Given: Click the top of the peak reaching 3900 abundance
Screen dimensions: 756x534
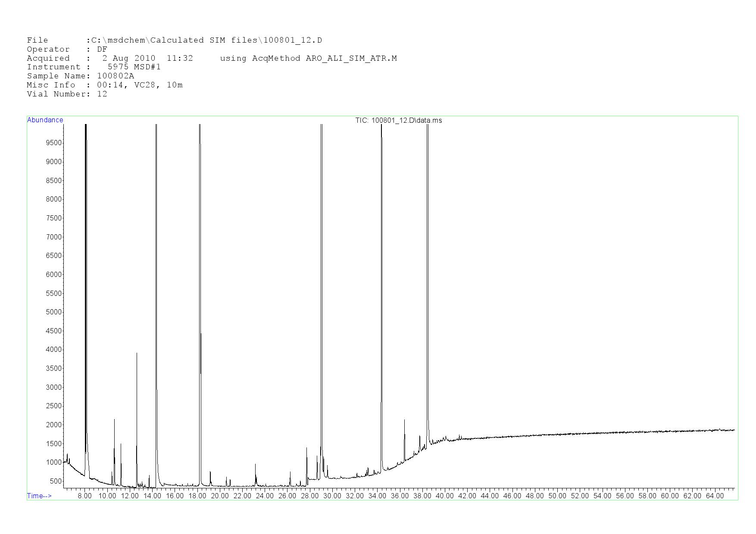Looking at the screenshot, I should (137, 354).
